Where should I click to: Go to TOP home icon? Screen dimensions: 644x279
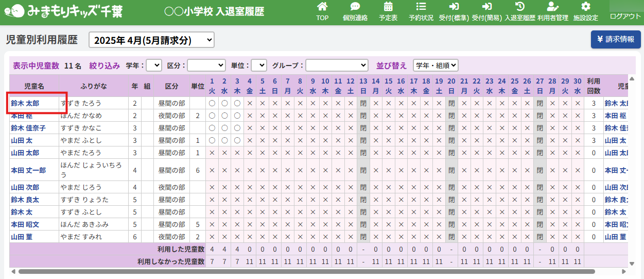coord(322,7)
